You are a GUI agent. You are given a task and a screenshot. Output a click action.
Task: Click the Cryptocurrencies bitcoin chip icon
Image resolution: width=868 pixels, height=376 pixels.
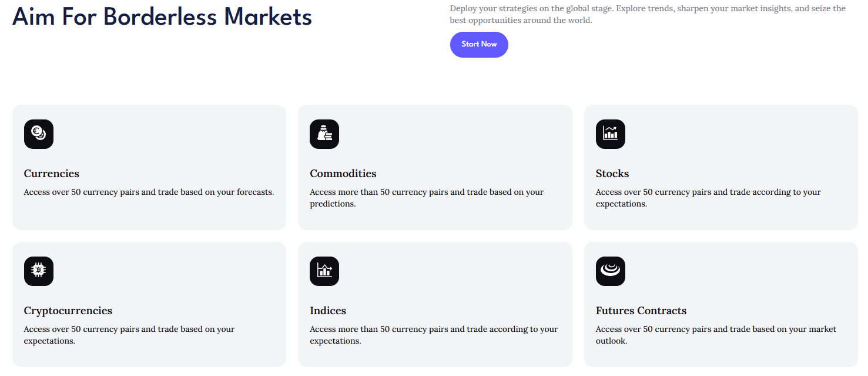click(38, 271)
